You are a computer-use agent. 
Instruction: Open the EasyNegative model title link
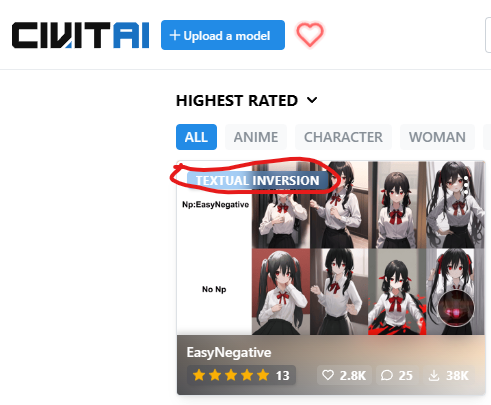(229, 352)
